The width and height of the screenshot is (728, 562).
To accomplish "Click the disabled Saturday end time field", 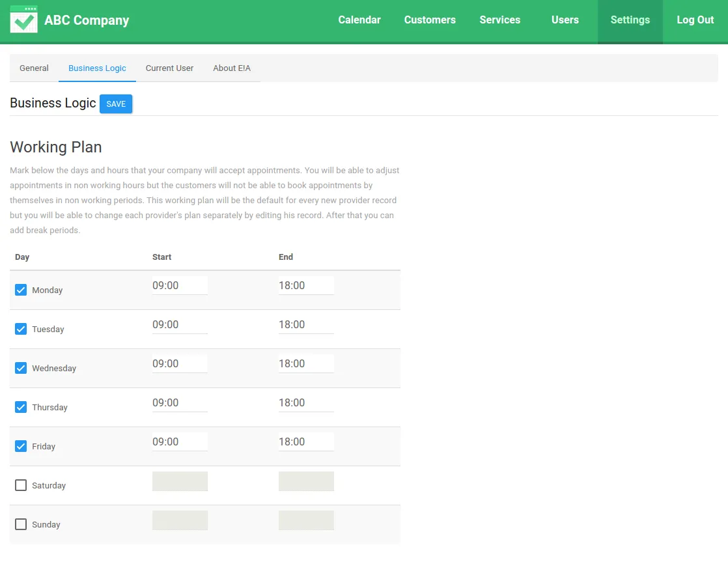I will tap(306, 481).
